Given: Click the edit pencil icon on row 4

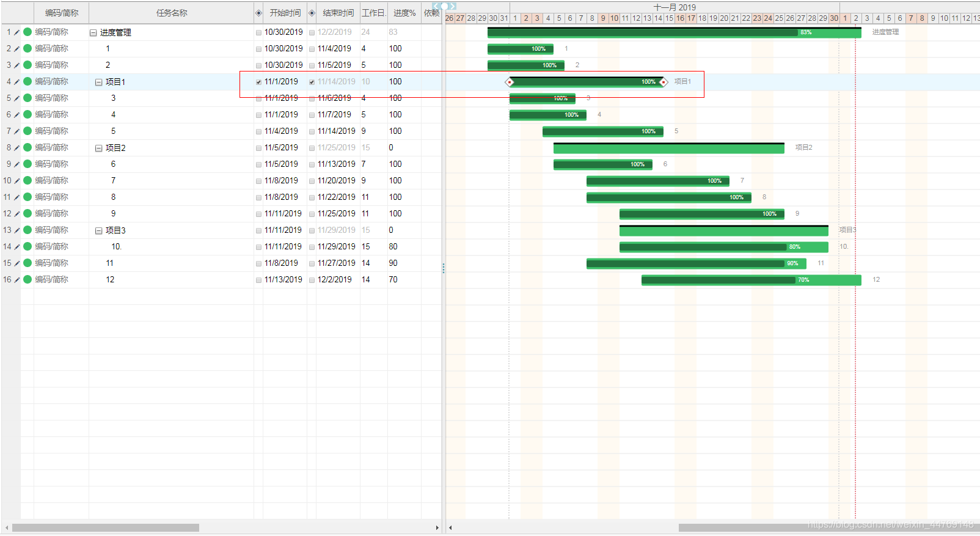Looking at the screenshot, I should click(x=16, y=82).
